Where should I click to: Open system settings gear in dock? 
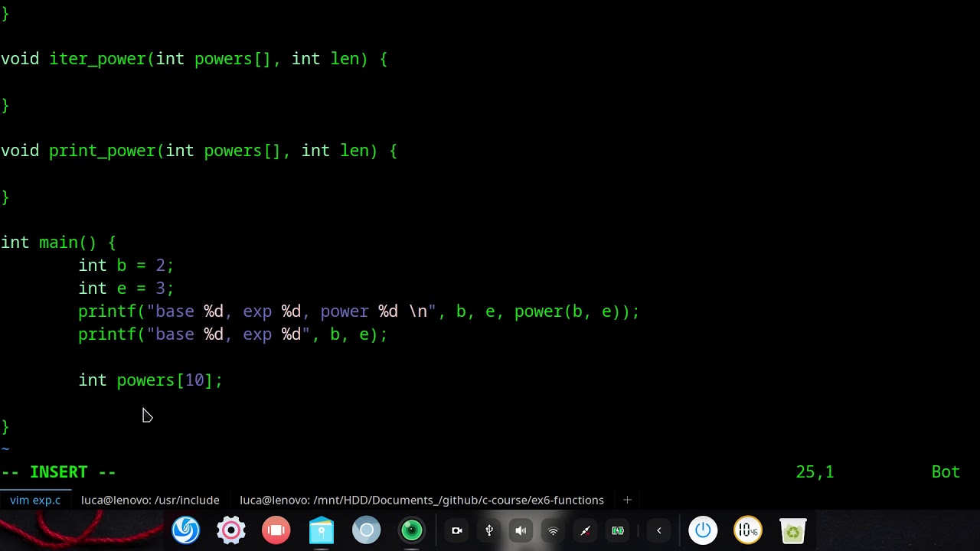231,530
